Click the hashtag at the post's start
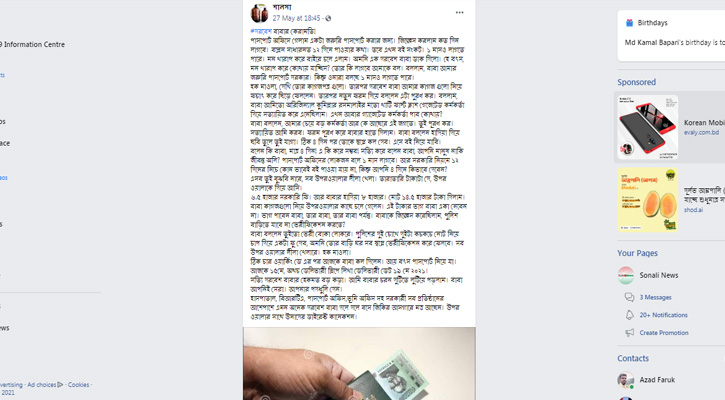This screenshot has height=400, width=725. click(261, 31)
